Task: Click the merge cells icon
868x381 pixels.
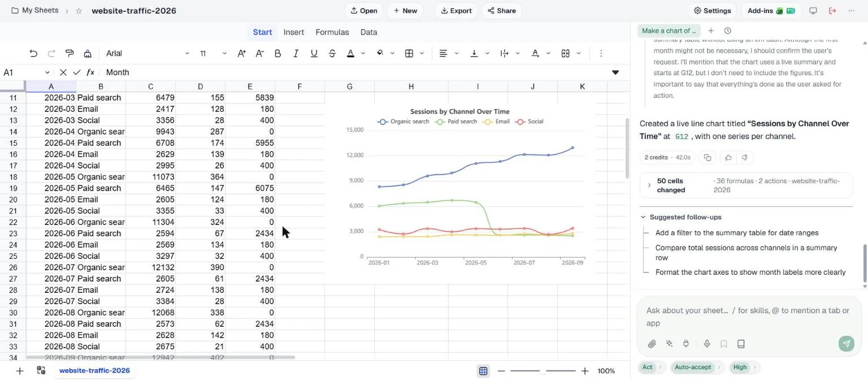Action: (x=565, y=53)
